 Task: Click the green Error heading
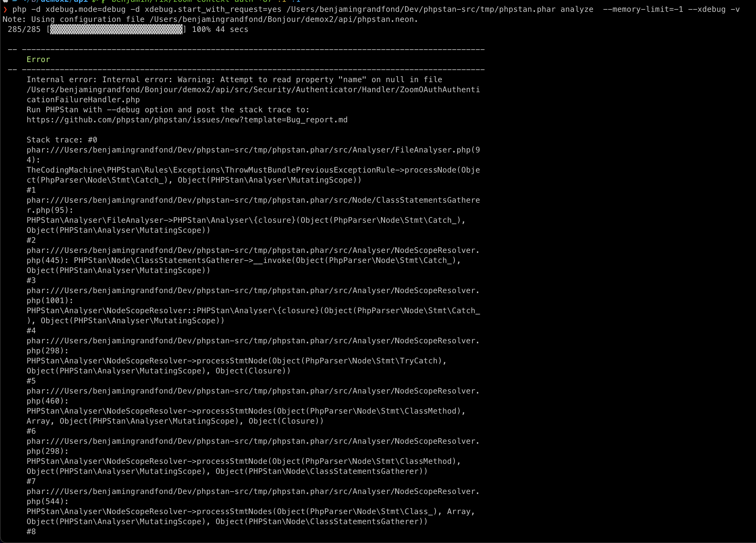pos(38,59)
